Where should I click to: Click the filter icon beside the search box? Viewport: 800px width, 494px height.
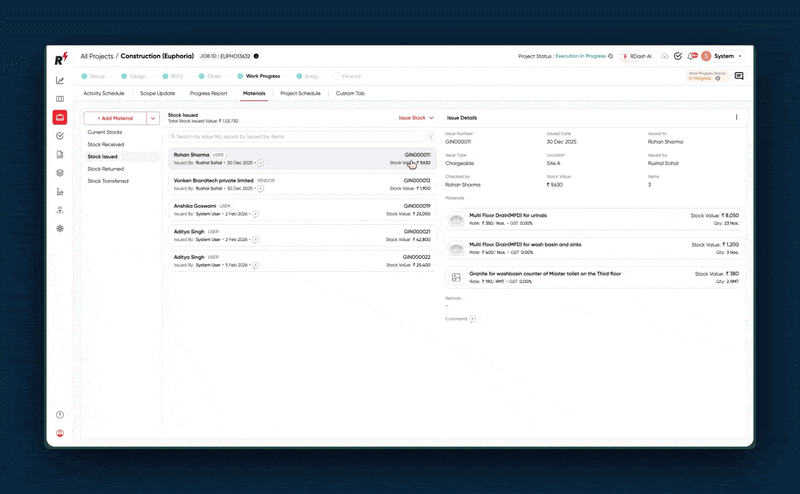click(431, 136)
